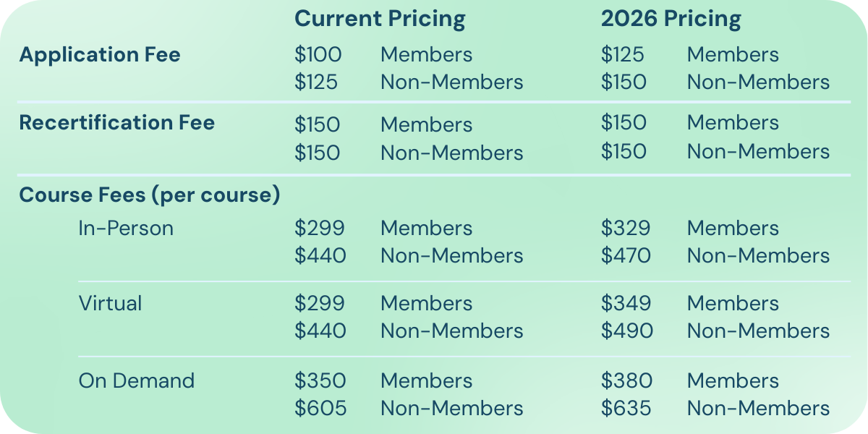Screen dimensions: 868x434
Task: Click the 2026 Pricing column heading
Action: [x=671, y=19]
